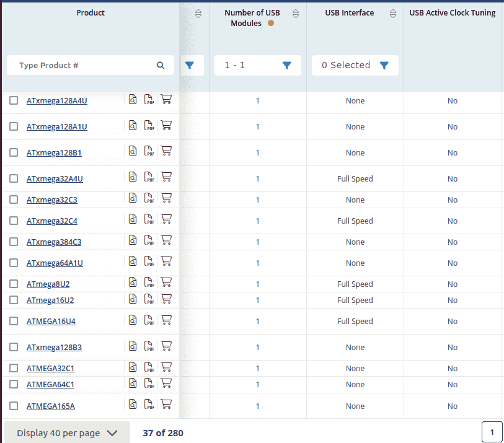Open PDF datasheet for ATxmega64A1U
This screenshot has height=443, width=504.
(149, 261)
